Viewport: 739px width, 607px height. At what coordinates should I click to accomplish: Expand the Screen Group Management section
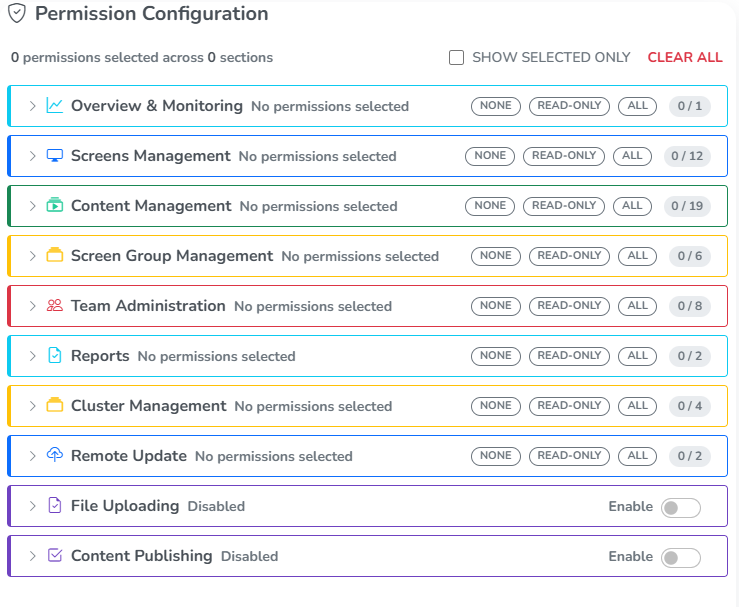(33, 256)
